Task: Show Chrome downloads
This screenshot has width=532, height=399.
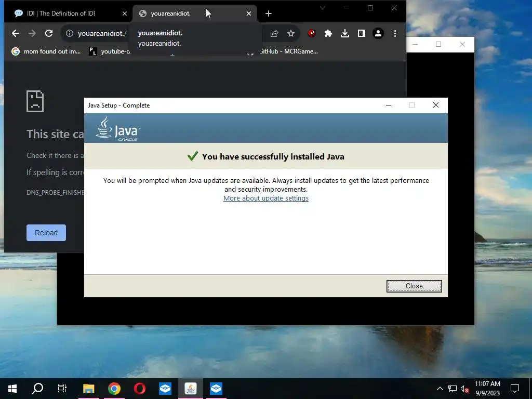Action: click(345, 33)
